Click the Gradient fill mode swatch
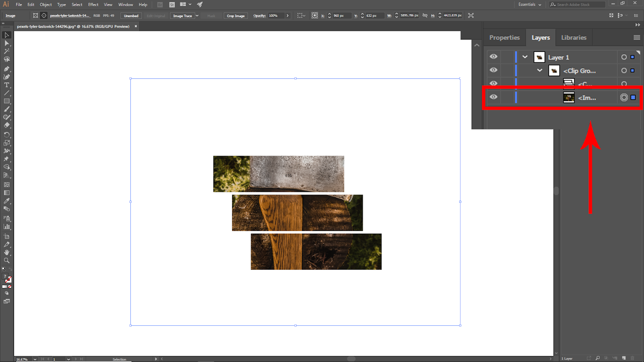The image size is (644, 362). 7,286
